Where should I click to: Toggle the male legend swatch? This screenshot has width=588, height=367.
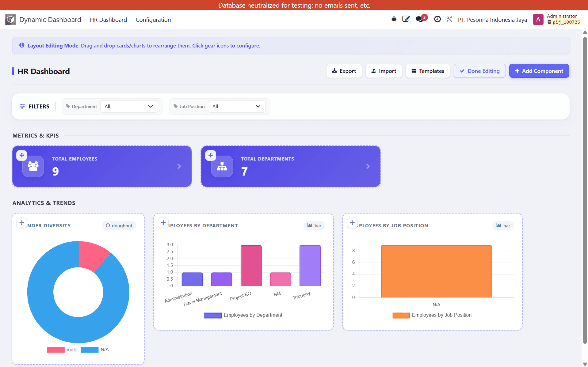[x=56, y=350]
